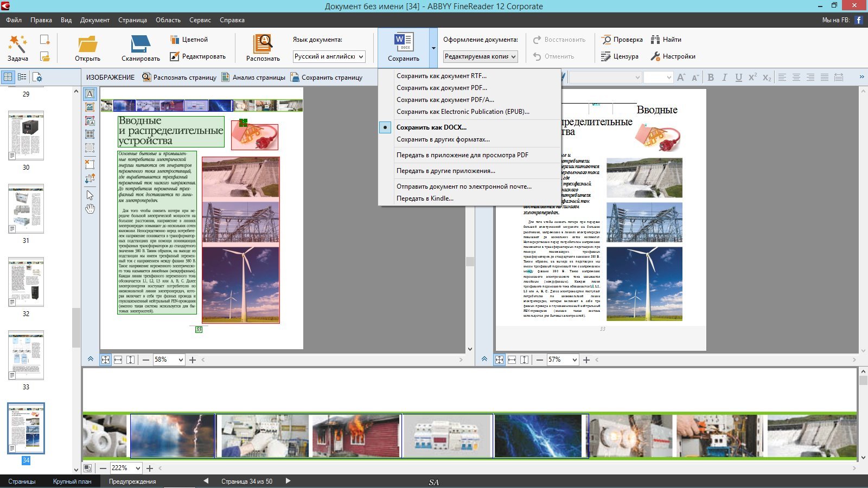Click Анализ страницы button
The height and width of the screenshot is (488, 868).
[x=253, y=78]
